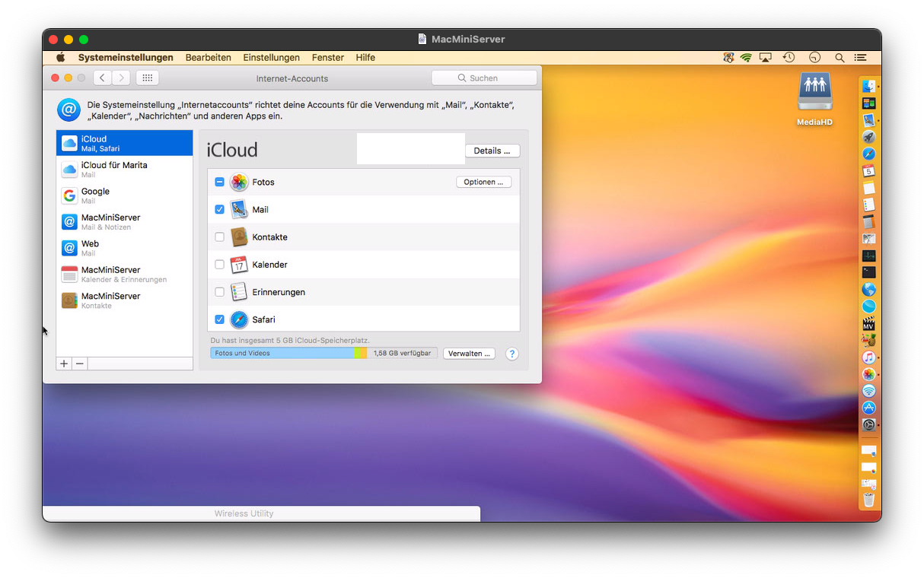Open Spotlight search magnifier in menu bar
Viewport: 924px width, 578px height.
(x=840, y=58)
